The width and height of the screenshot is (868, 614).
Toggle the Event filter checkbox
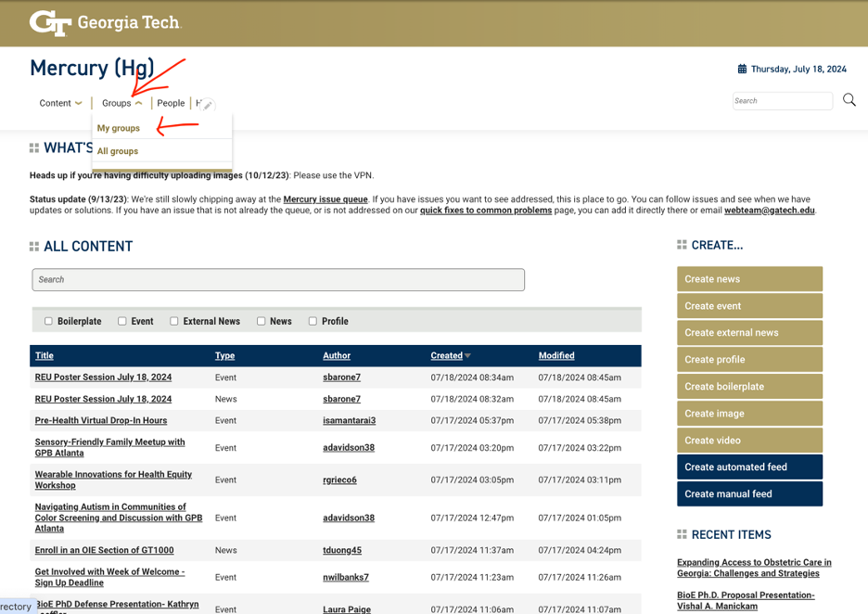point(122,321)
